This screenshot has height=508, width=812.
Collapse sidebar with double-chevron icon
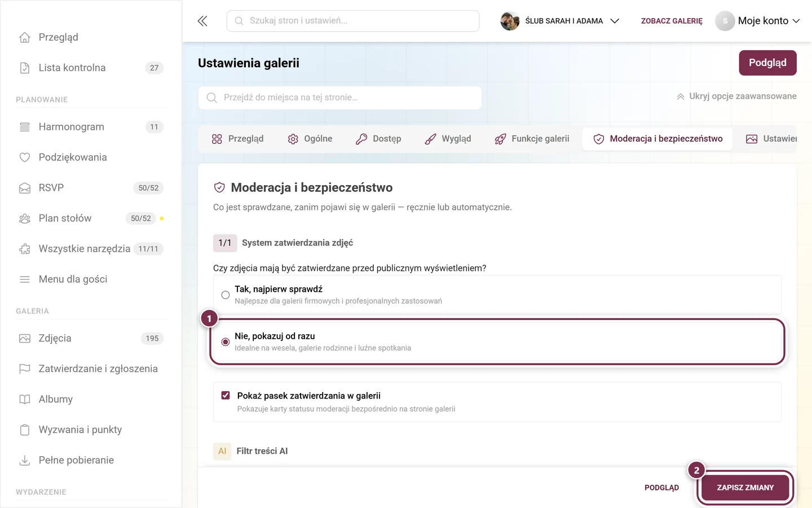coord(202,21)
